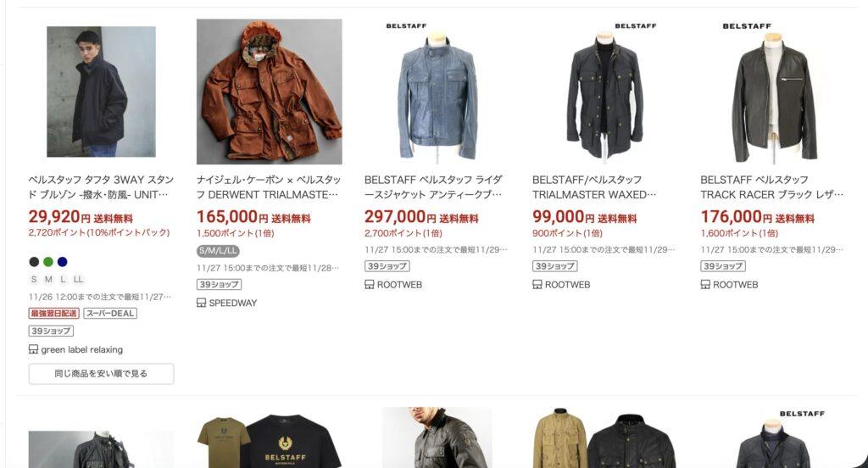Select size LL on the 3WAY blouson
868x468 pixels.
click(x=78, y=280)
